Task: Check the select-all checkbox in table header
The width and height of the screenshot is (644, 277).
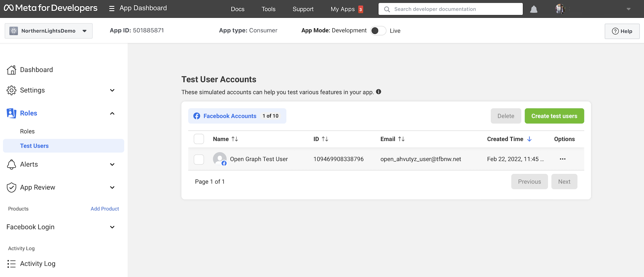Action: point(199,139)
